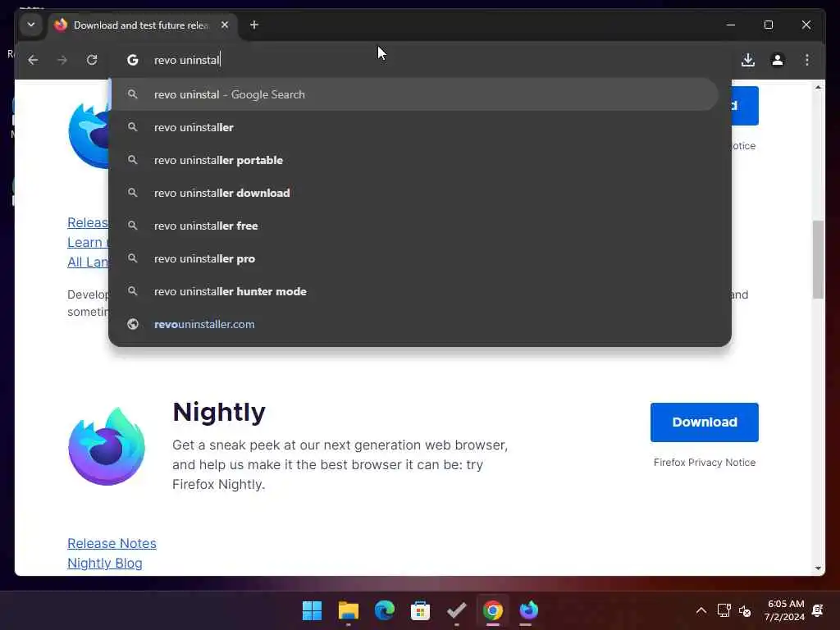
Task: Click the 'Nightly' heading
Action: click(x=218, y=412)
